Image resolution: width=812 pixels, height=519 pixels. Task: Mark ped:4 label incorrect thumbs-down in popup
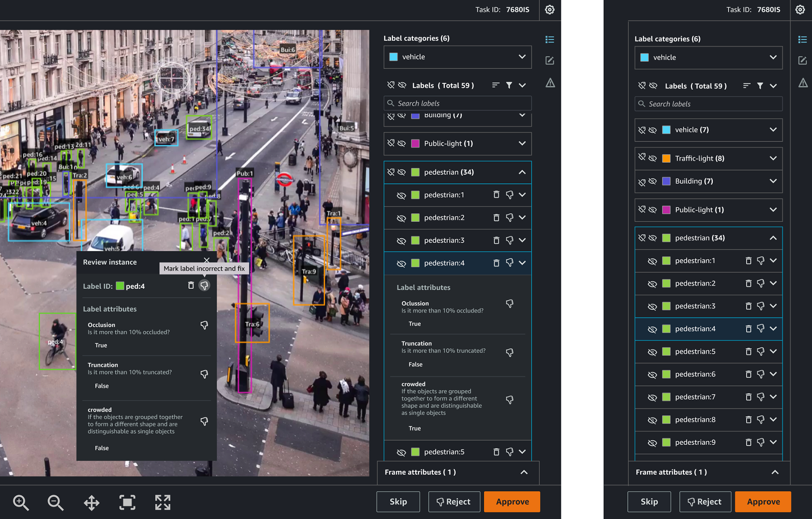(204, 286)
